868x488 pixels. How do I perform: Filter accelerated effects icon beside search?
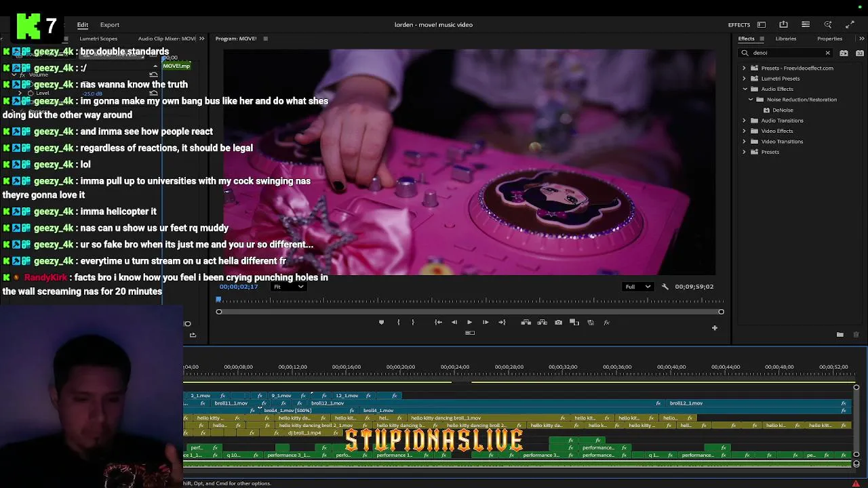tap(844, 53)
